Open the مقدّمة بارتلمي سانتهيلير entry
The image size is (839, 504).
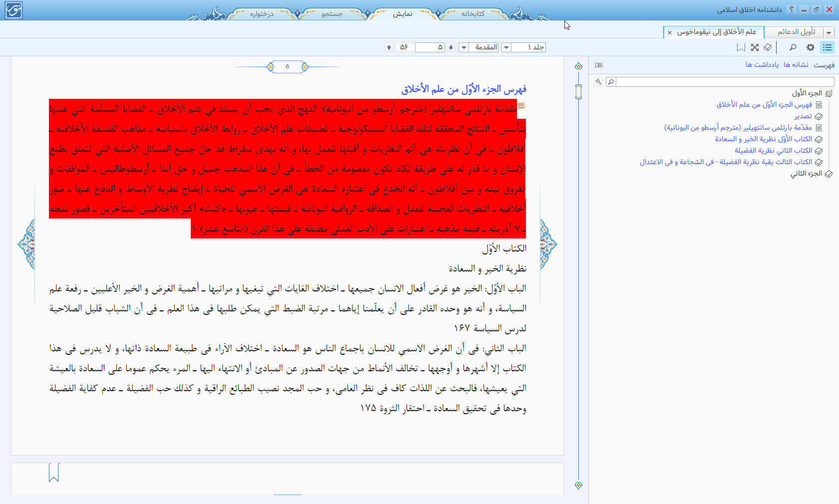(x=738, y=128)
